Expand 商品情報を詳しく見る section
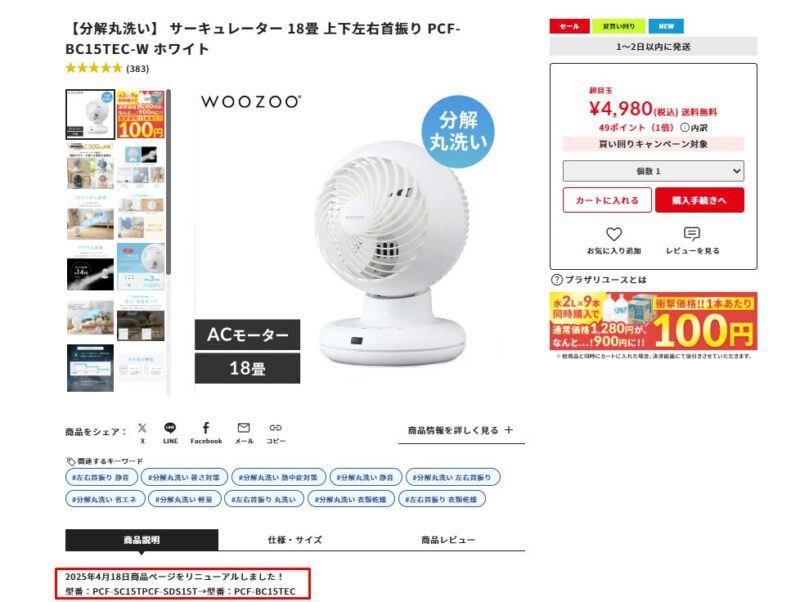The image size is (800, 602). click(461, 431)
